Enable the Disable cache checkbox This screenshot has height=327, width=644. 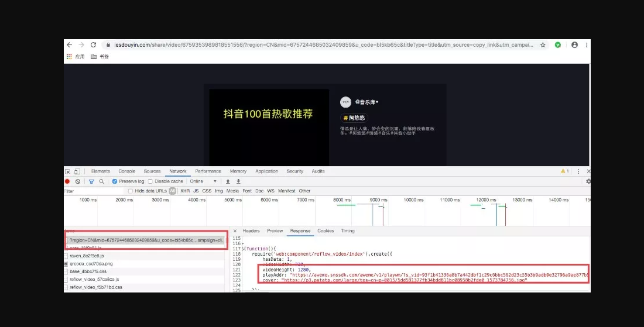(x=150, y=181)
